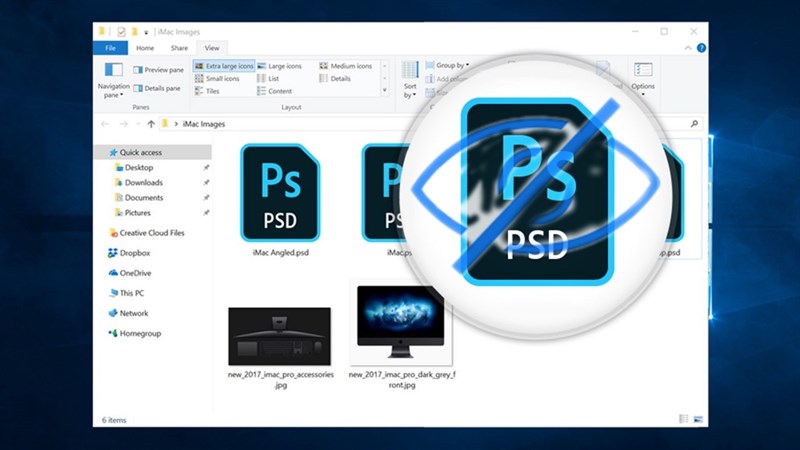Click the "6 items" status text
The width and height of the screenshot is (800, 450).
click(x=114, y=420)
